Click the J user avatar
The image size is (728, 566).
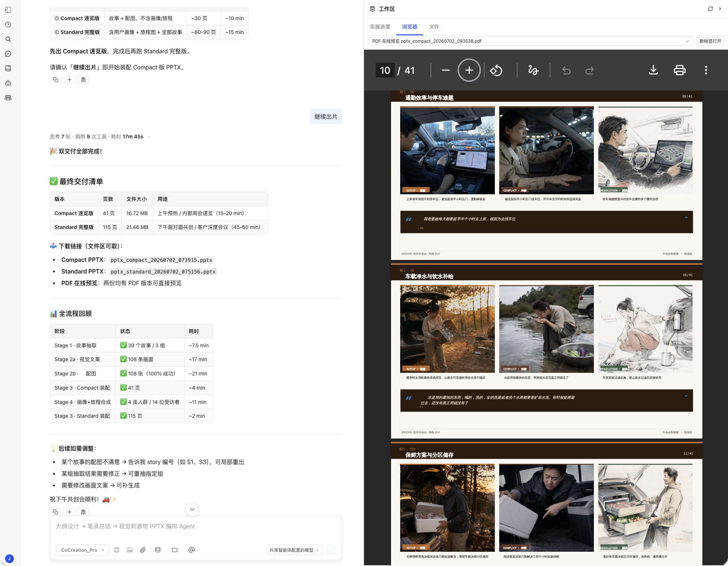pos(10,558)
